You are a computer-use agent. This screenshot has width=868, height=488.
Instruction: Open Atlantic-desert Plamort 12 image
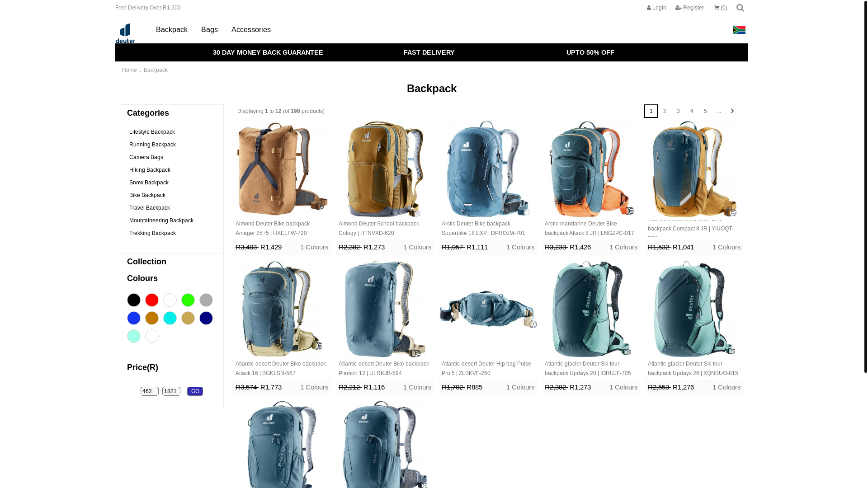pos(385,309)
